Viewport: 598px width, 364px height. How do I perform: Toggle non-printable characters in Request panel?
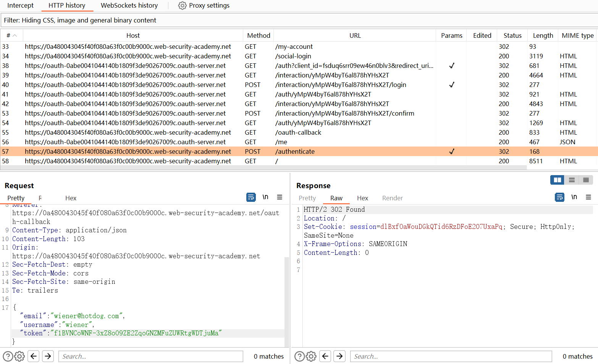[x=265, y=197]
